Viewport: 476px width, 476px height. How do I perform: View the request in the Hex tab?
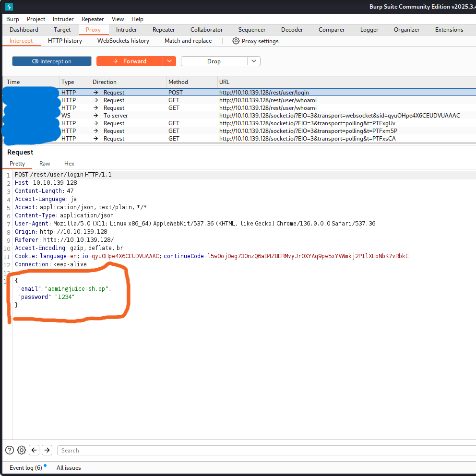[x=69, y=163]
